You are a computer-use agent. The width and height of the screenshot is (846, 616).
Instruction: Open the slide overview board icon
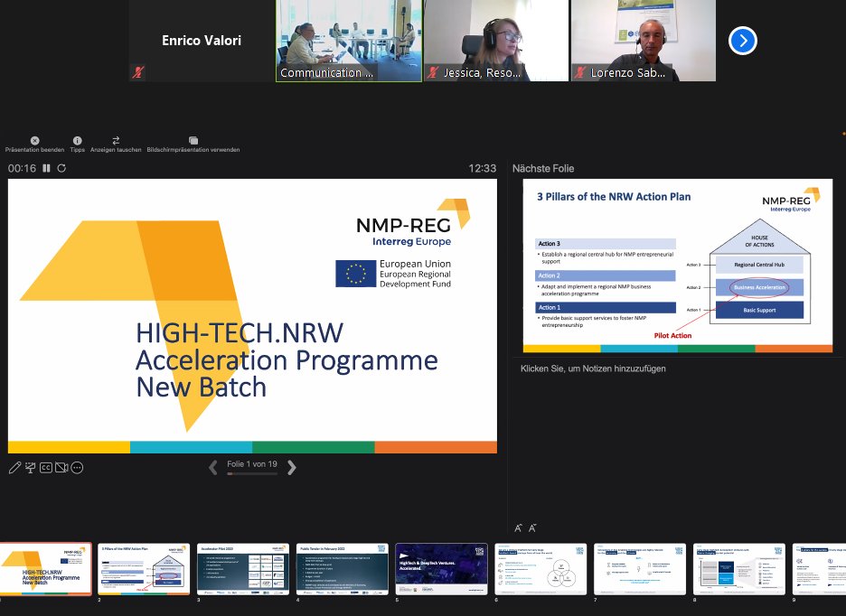point(30,468)
